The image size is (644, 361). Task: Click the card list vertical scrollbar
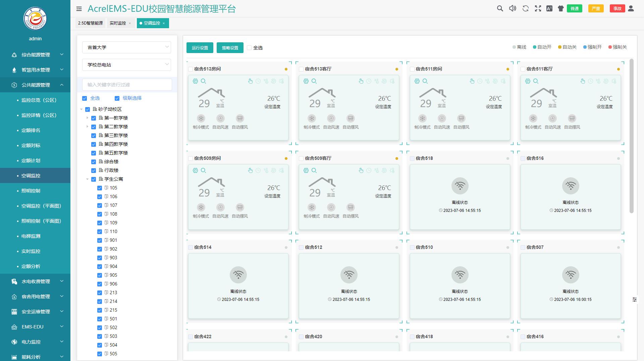click(632, 136)
